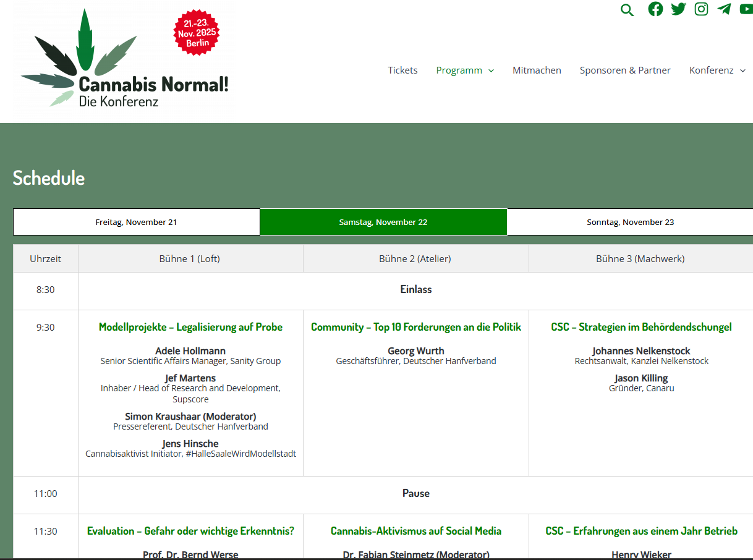
Task: Click the 'Einlass' row text
Action: coord(416,289)
